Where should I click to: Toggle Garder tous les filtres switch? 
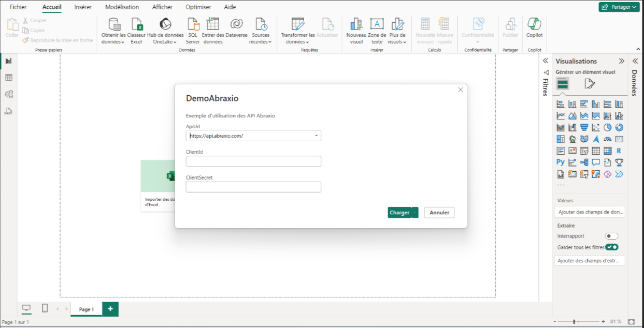tap(612, 247)
